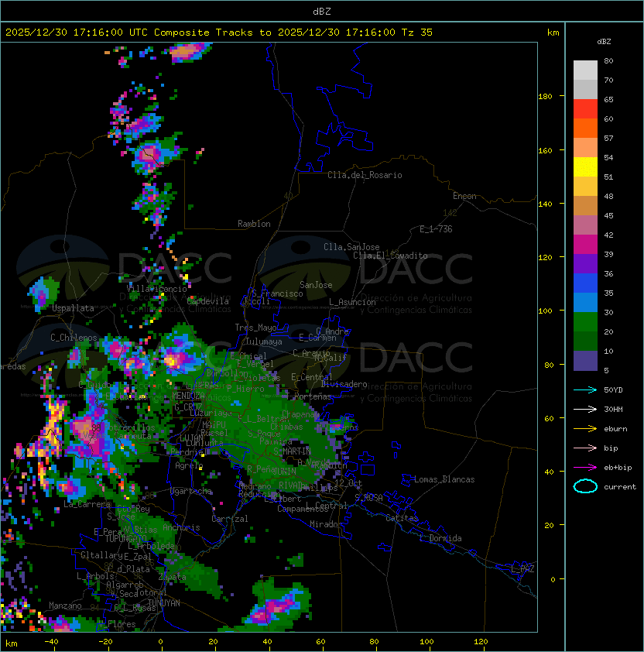Viewport: 644px width, 652px height.
Task: Click the Villavicencio place label
Action: [x=156, y=289]
